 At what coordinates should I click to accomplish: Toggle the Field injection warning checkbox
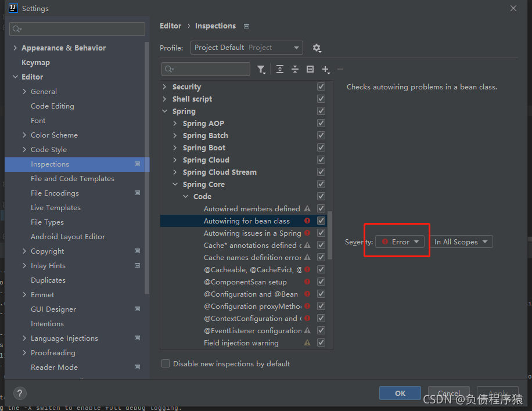[321, 343]
